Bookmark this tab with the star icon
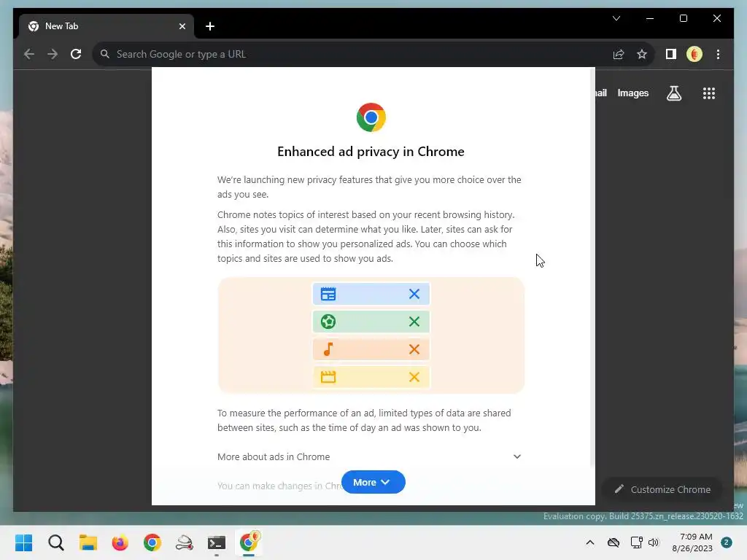The image size is (747, 560). [642, 54]
